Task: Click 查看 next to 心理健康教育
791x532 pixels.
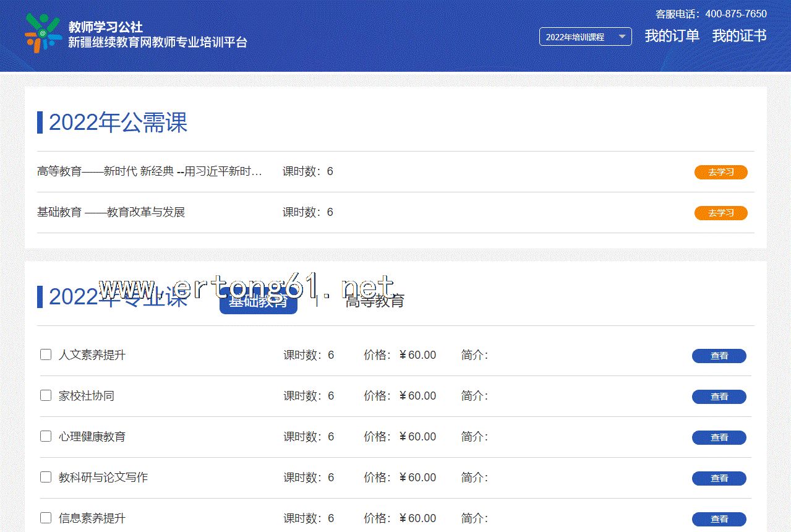Action: click(x=719, y=437)
